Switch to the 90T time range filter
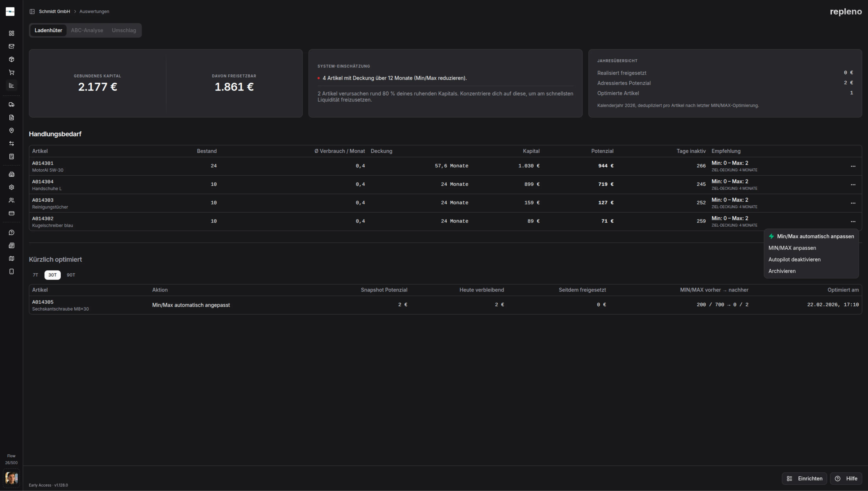 pyautogui.click(x=71, y=275)
